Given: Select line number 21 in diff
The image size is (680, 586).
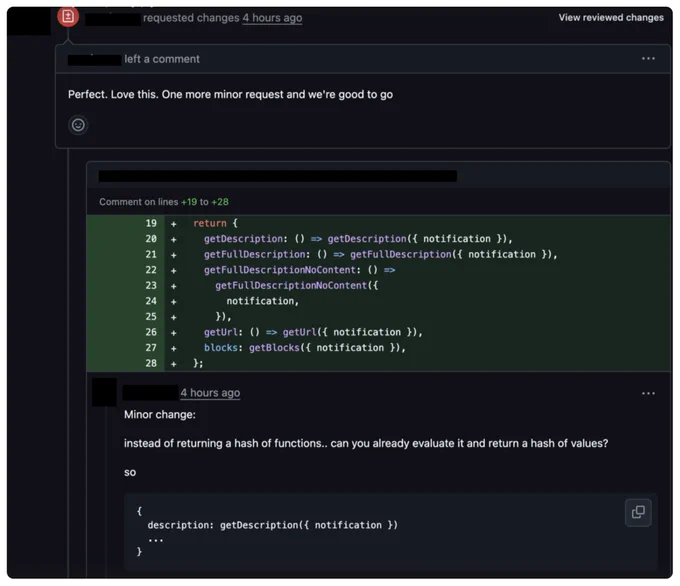Looking at the screenshot, I should coord(150,255).
